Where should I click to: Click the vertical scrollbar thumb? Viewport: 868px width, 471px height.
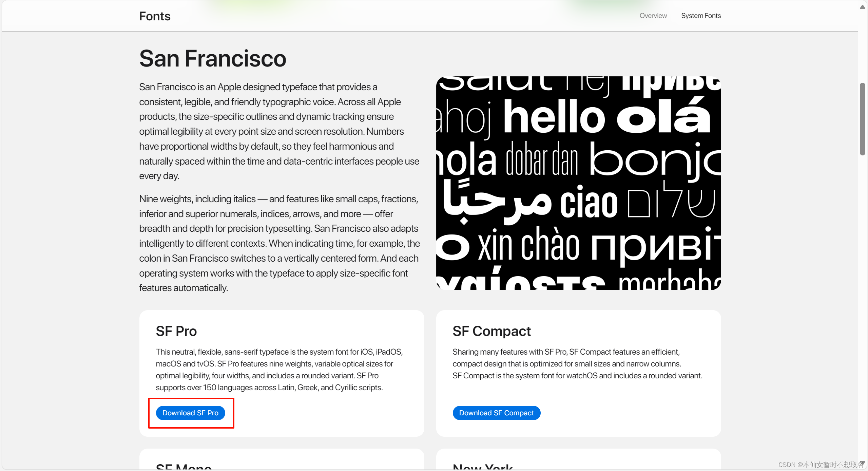(x=862, y=119)
